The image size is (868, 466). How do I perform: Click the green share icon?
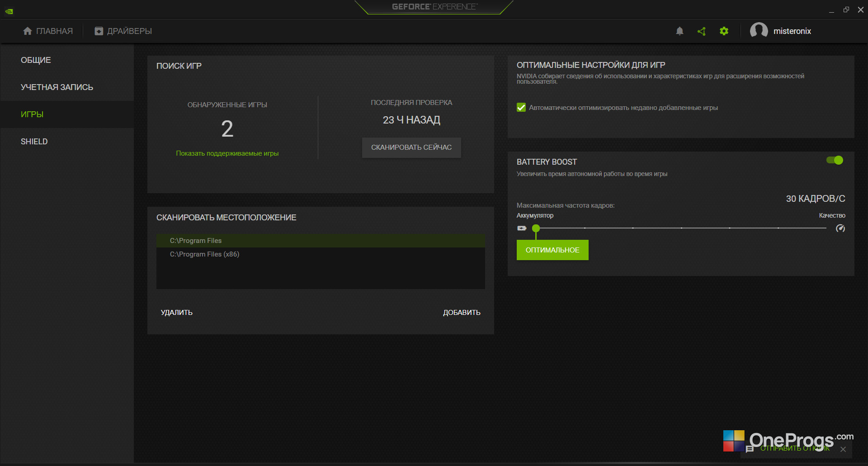[x=702, y=31]
